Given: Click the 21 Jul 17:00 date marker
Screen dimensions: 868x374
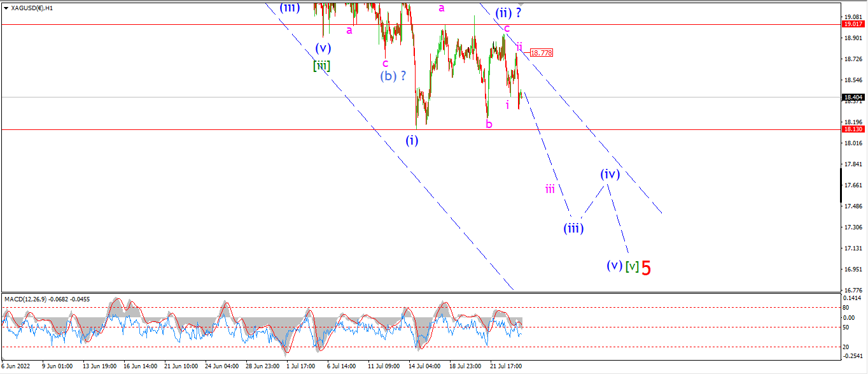Looking at the screenshot, I should pyautogui.click(x=505, y=366).
